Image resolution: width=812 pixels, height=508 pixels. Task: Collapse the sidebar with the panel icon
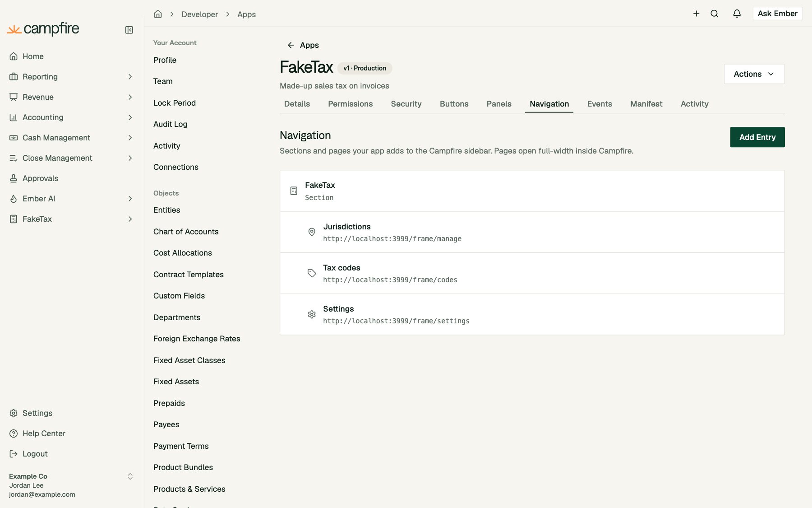[129, 30]
